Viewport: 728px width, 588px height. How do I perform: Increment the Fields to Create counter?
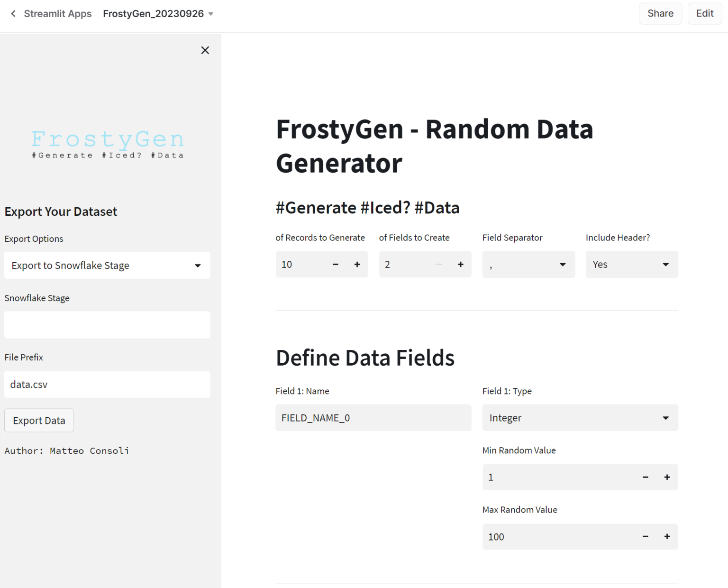tap(460, 264)
